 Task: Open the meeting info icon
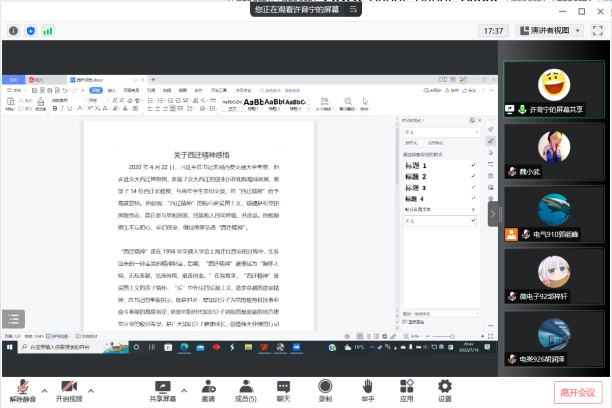[x=13, y=31]
